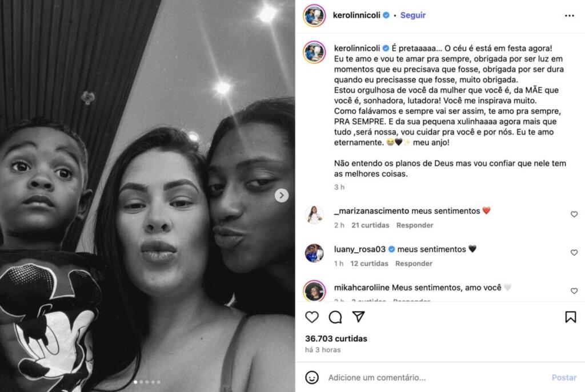This screenshot has width=585, height=392.
Task: Save the post with the bookmark icon
Action: point(571,317)
